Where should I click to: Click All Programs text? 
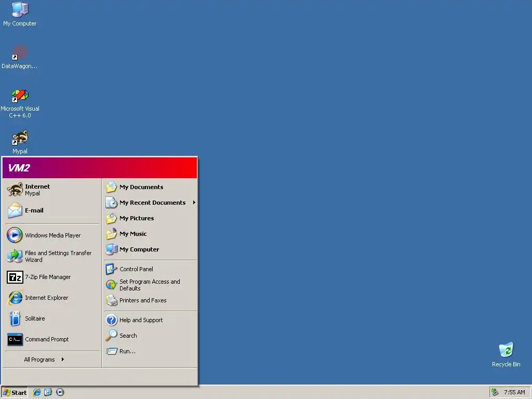39,360
